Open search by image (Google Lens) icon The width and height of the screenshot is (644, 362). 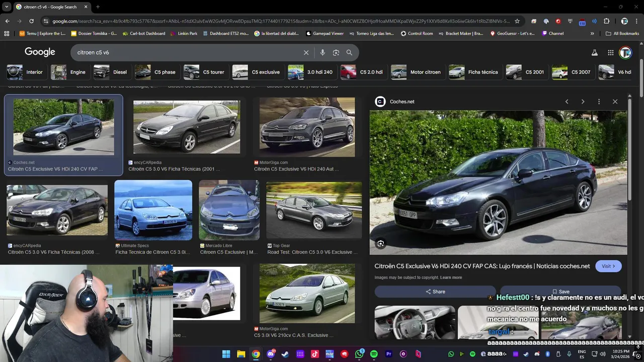point(336,52)
